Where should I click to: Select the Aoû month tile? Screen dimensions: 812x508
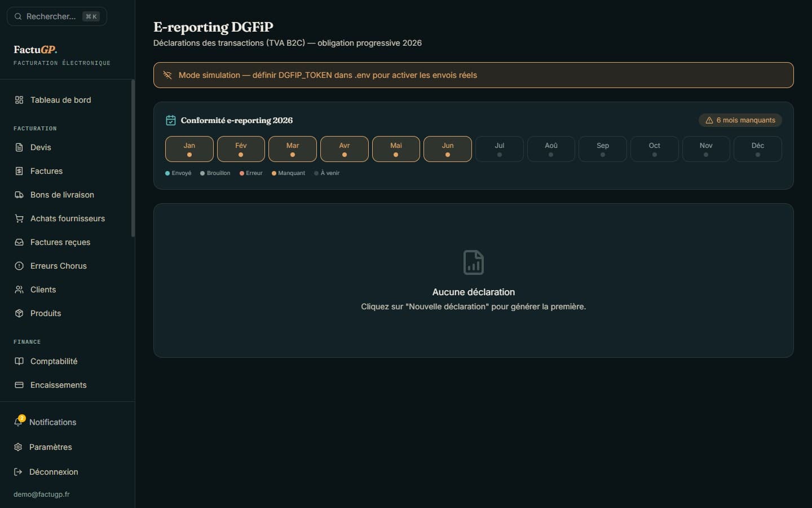coord(551,149)
